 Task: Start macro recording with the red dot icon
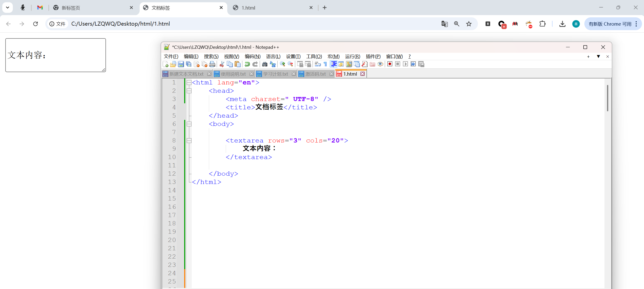[390, 64]
